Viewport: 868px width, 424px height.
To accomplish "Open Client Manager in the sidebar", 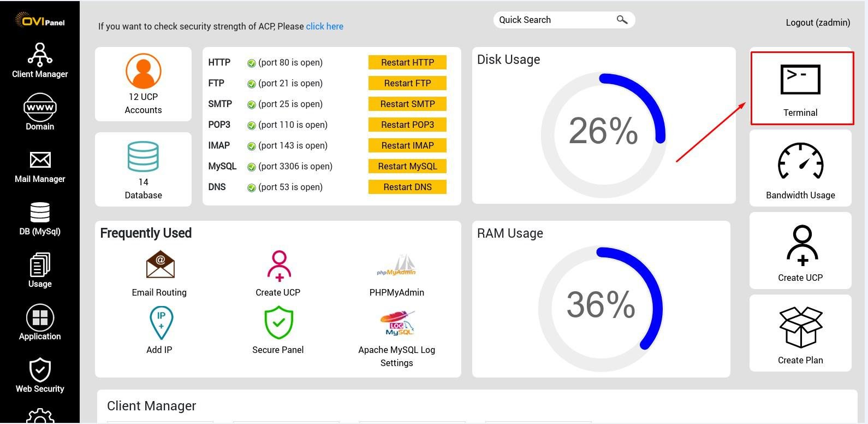I will [x=40, y=61].
